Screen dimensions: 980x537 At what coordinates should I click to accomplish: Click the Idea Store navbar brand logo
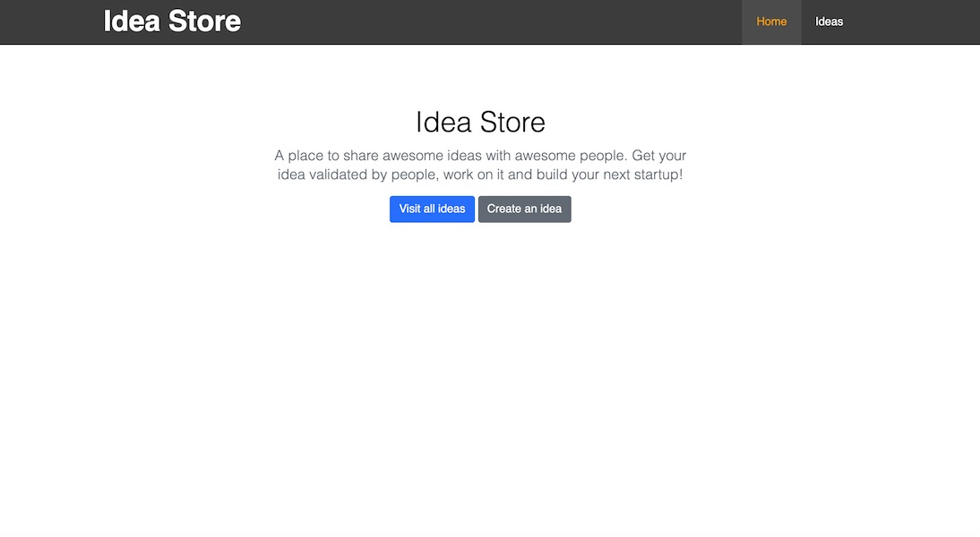172,21
